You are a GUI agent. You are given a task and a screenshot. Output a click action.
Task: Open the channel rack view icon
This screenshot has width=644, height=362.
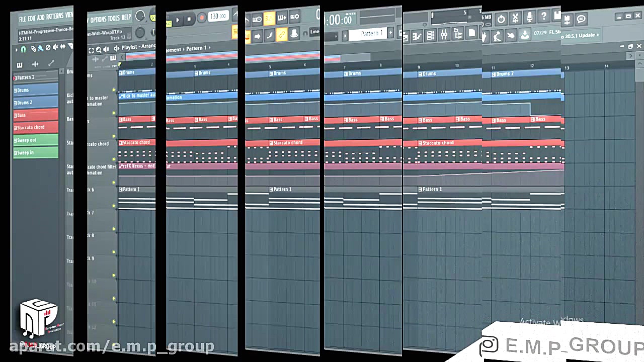431,35
